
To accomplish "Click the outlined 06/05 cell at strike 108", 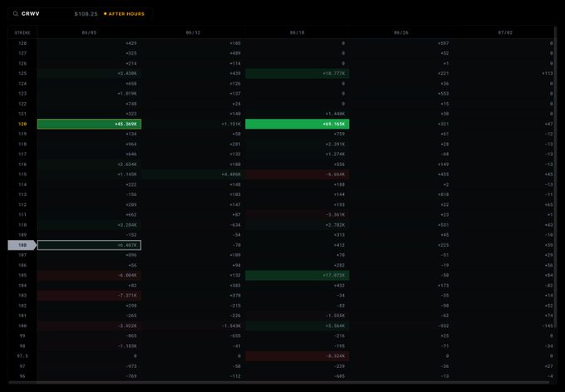I will (90, 245).
